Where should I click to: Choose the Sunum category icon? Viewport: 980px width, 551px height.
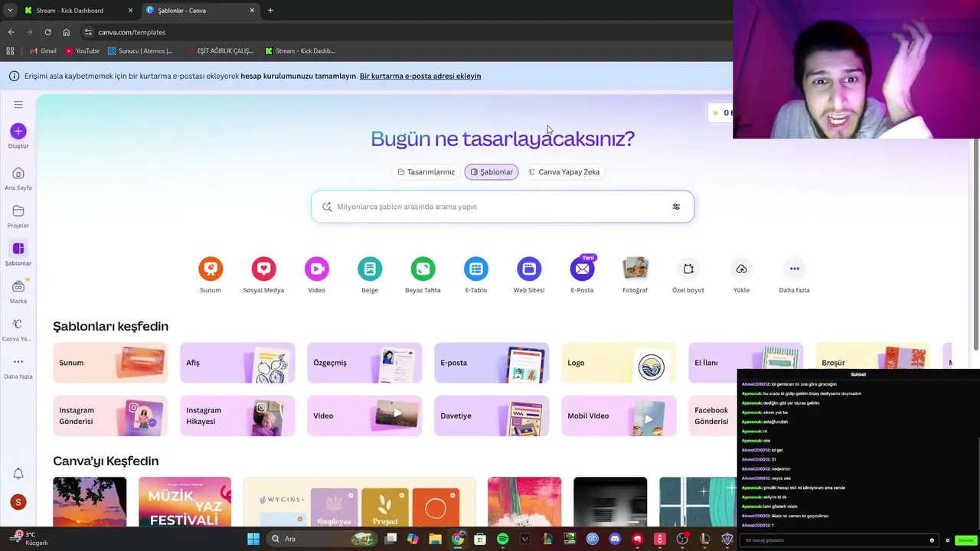point(211,269)
